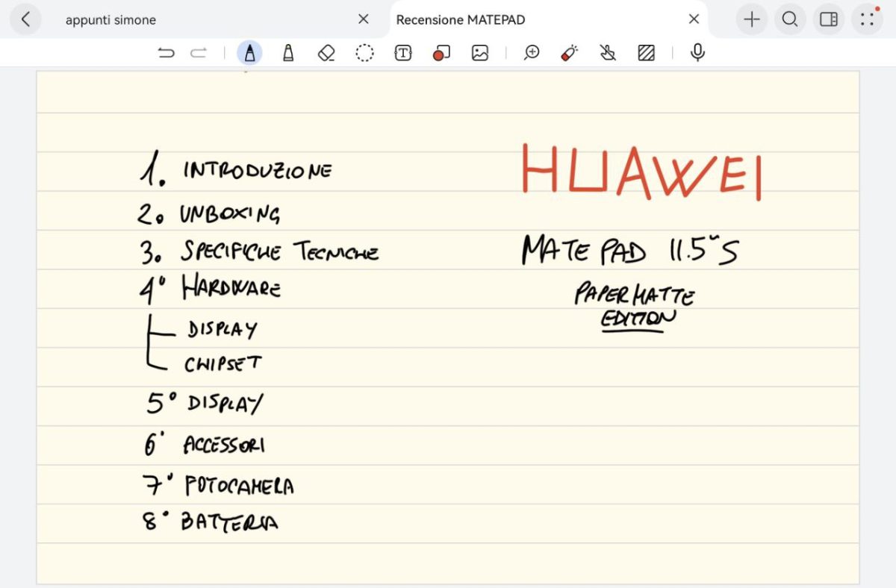Screen dimensions: 896x588
Task: Tap the '1. INTRODUZIONE' handwritten line
Action: (235, 170)
